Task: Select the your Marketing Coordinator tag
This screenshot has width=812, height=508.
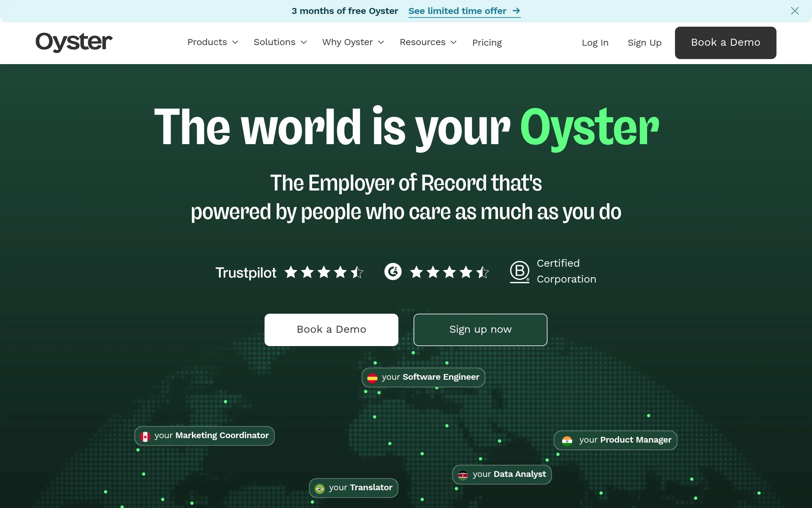Action: 204,436
